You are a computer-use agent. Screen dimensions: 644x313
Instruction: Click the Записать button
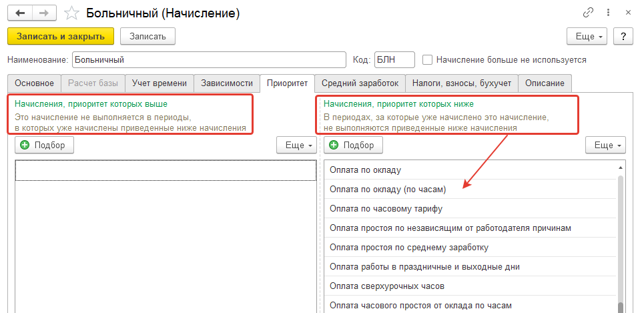(148, 36)
